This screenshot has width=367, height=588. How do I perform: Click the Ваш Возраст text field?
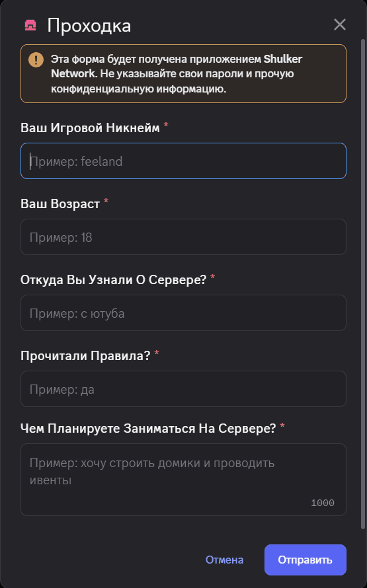[183, 237]
